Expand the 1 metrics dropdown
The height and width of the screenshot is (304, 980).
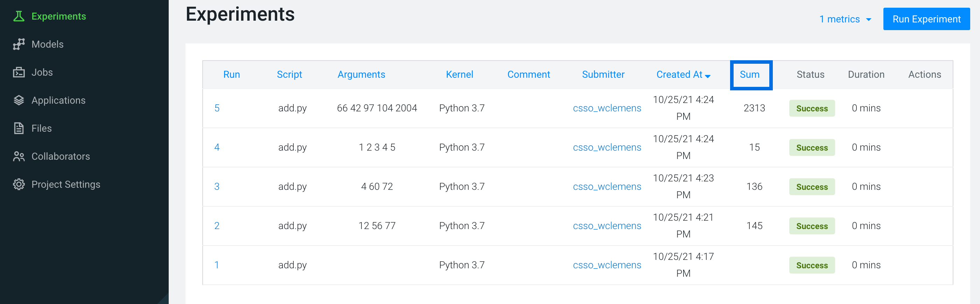845,19
